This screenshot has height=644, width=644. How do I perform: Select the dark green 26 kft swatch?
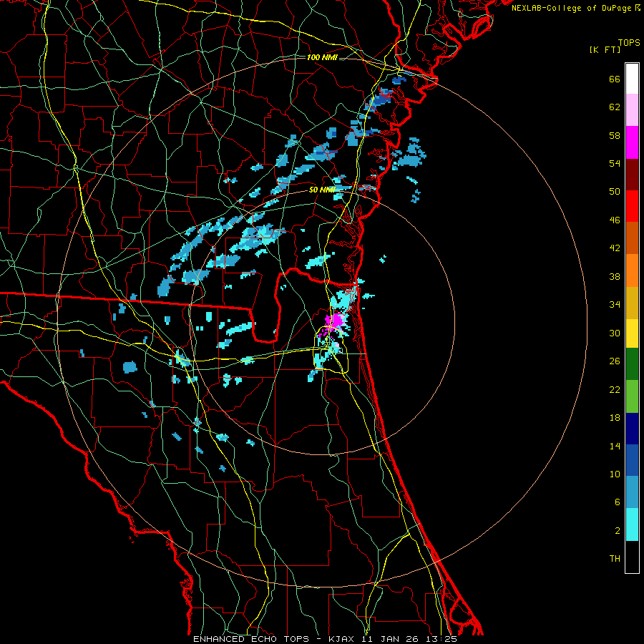(x=632, y=364)
